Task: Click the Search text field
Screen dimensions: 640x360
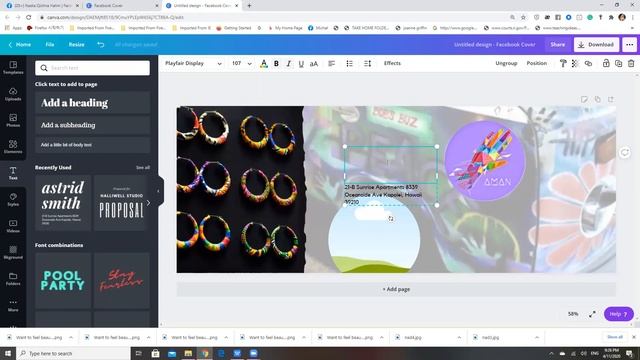Action: 93,68
